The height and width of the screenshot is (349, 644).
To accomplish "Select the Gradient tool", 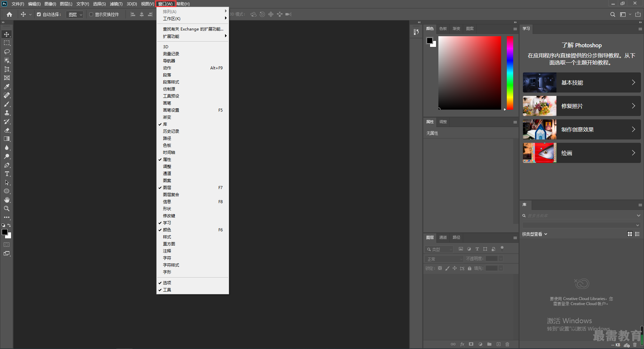I will (7, 139).
